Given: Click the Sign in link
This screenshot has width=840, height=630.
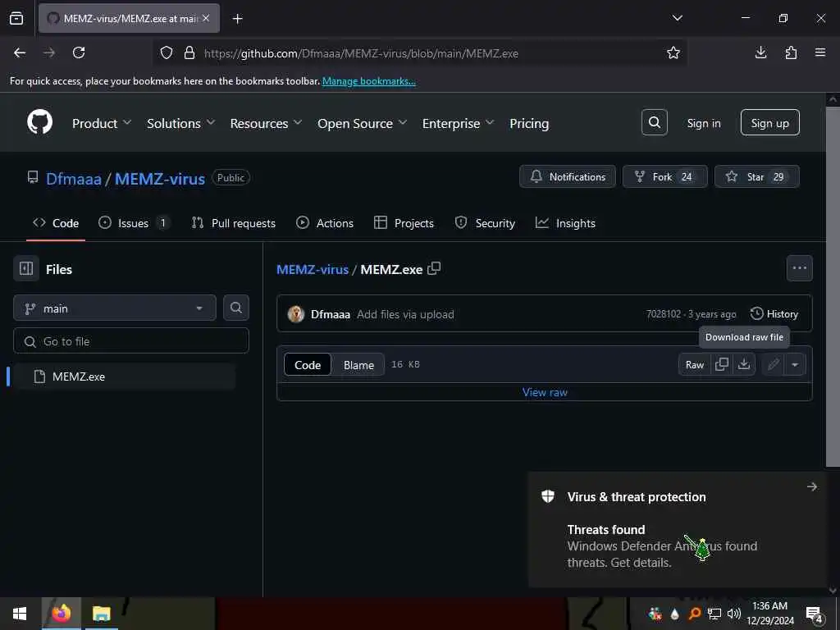Looking at the screenshot, I should pos(703,123).
